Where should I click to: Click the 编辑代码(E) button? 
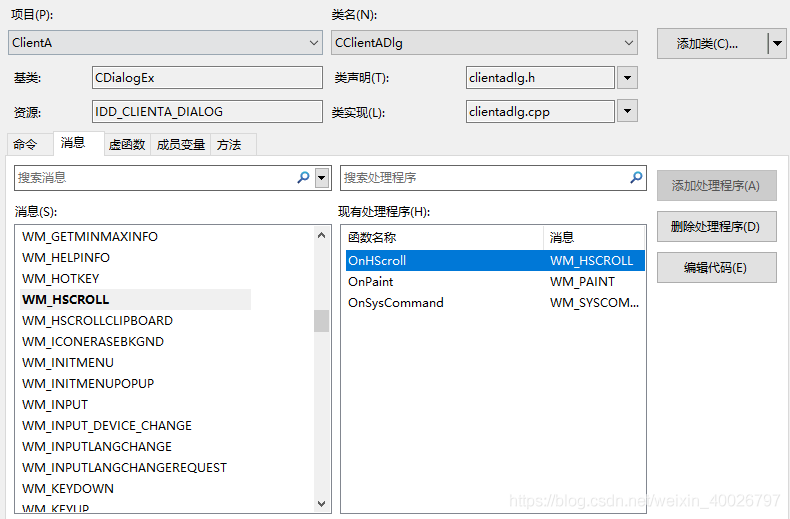click(x=716, y=268)
